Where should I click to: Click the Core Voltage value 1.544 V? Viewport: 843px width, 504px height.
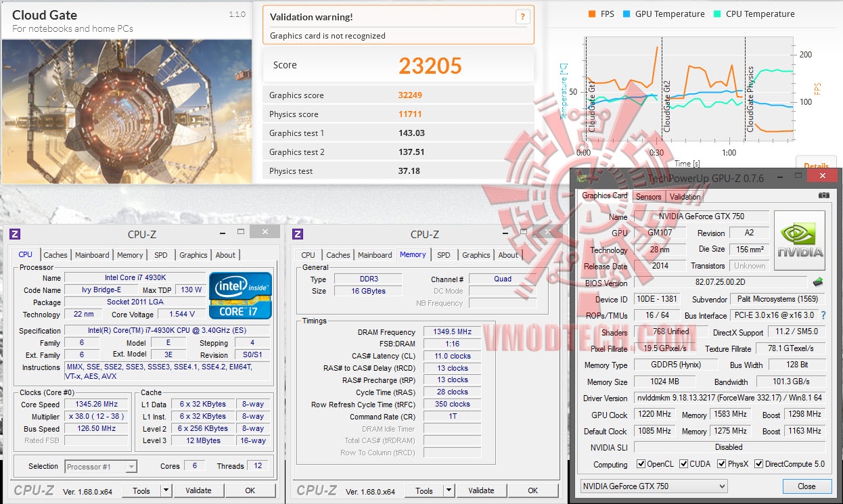pyautogui.click(x=181, y=314)
